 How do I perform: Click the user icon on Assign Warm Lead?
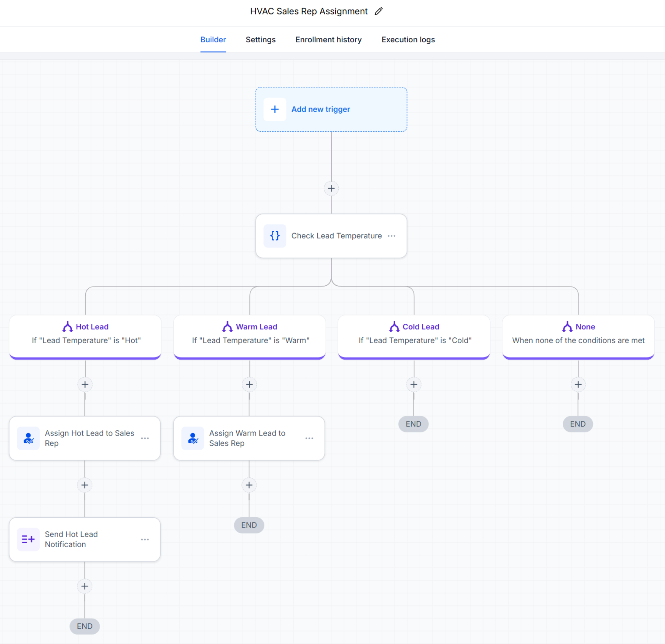[x=193, y=438]
